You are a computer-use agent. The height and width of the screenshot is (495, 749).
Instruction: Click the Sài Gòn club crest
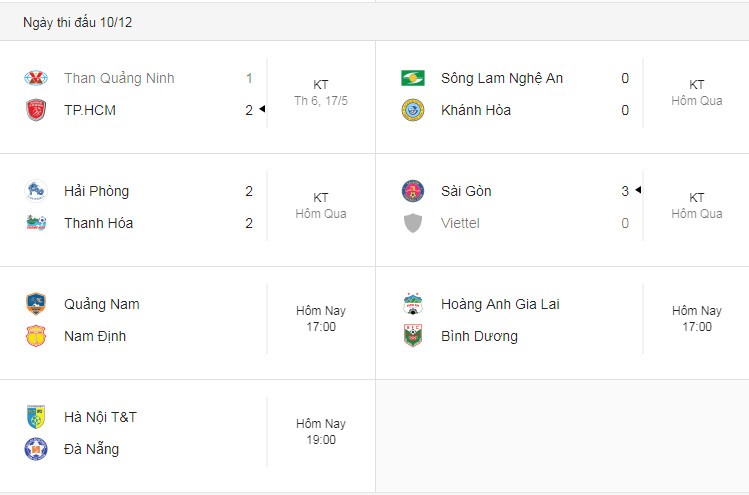click(413, 191)
